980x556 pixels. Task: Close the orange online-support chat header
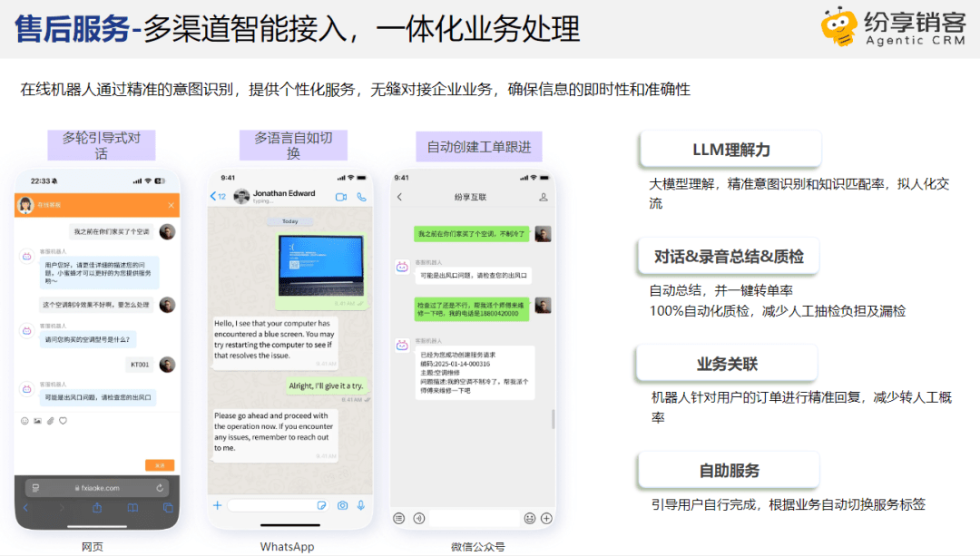(x=171, y=206)
